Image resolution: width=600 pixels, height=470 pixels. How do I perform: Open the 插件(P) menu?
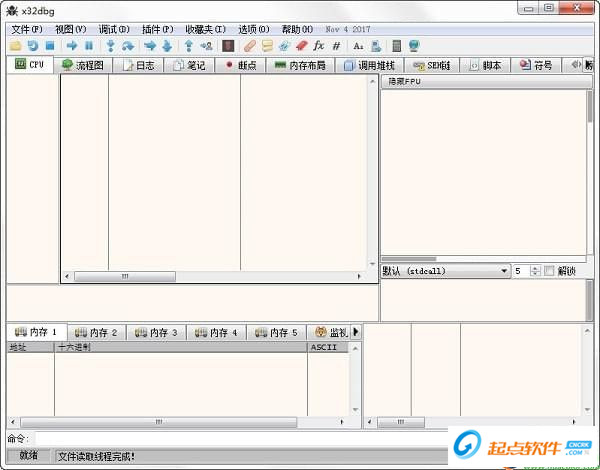point(157,29)
